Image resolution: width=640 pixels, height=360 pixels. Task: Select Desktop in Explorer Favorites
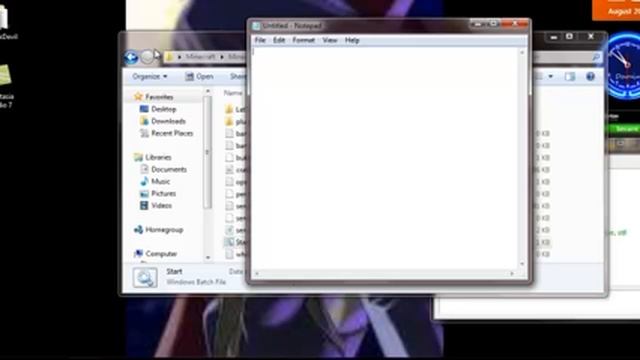point(164,109)
